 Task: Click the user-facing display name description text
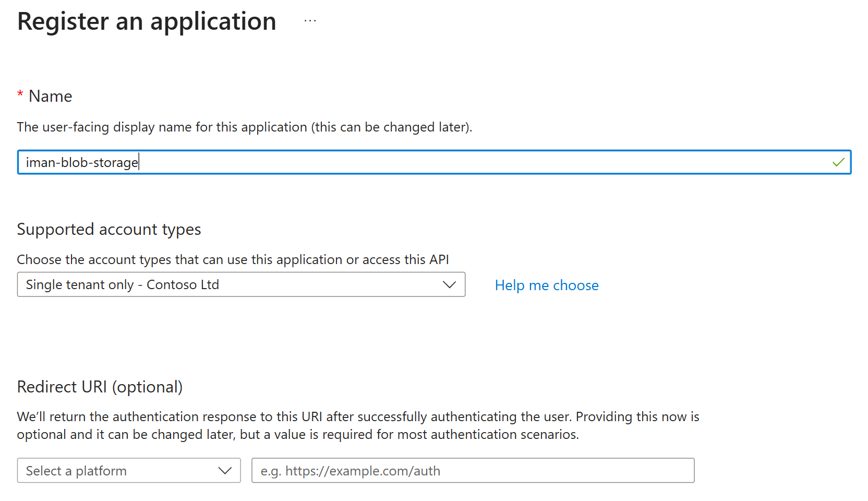245,127
